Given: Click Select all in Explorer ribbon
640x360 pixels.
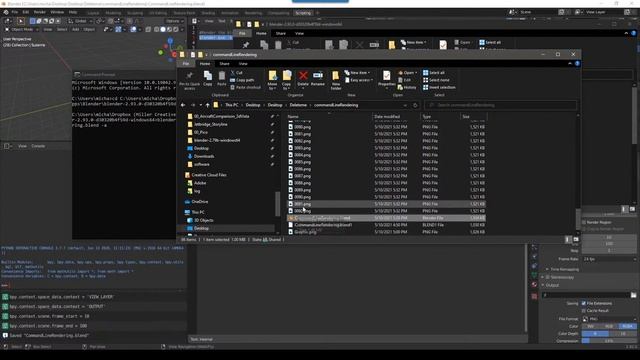Looking at the screenshot, I should [x=433, y=73].
